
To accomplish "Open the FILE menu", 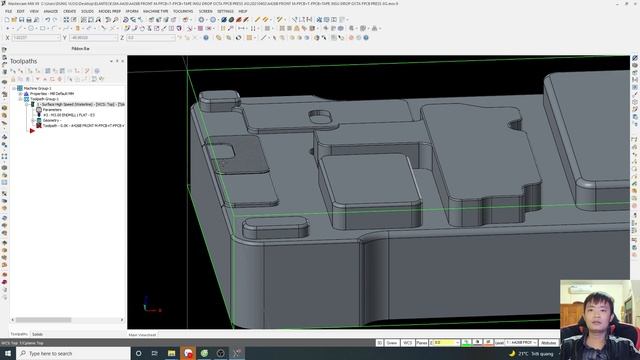I will (8, 11).
